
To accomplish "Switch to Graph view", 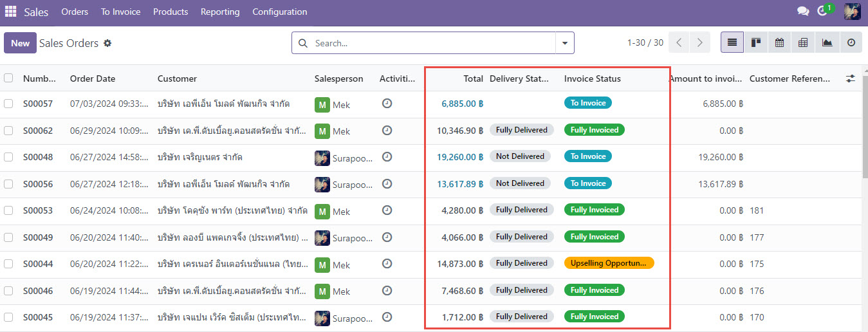I will click(x=827, y=43).
